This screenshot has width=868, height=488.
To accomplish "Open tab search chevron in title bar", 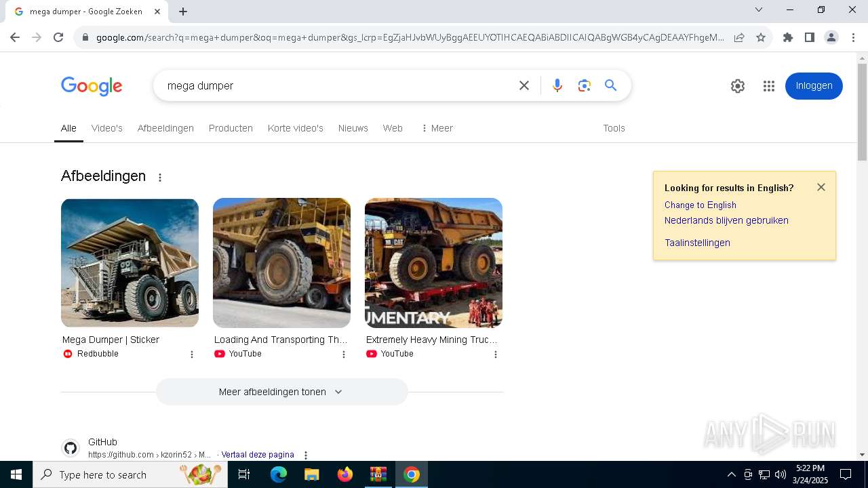I will pos(759,9).
